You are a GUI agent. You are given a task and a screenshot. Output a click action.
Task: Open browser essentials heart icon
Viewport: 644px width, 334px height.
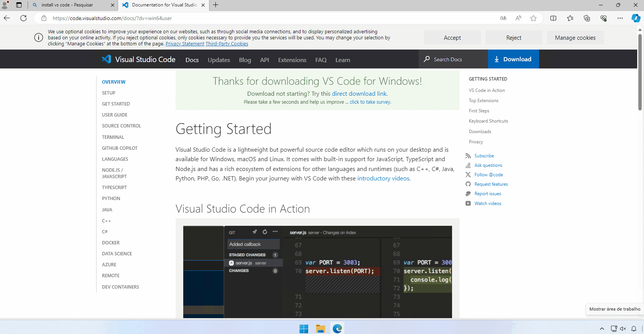point(603,18)
